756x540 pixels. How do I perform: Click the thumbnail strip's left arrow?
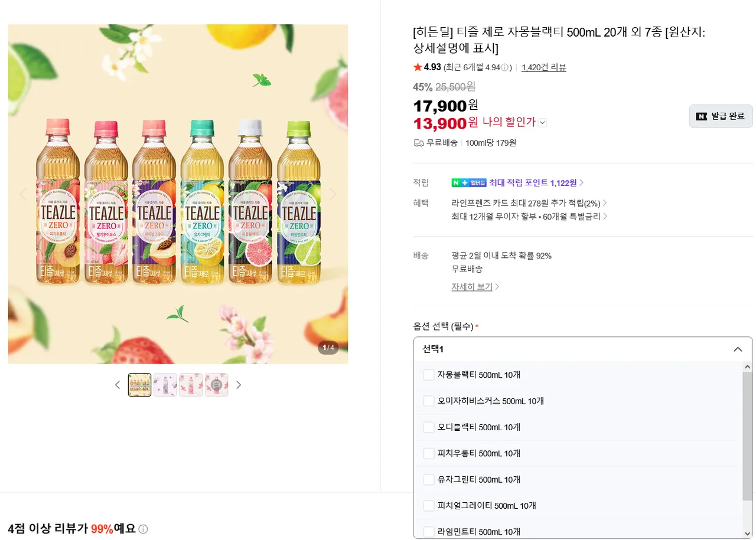117,385
